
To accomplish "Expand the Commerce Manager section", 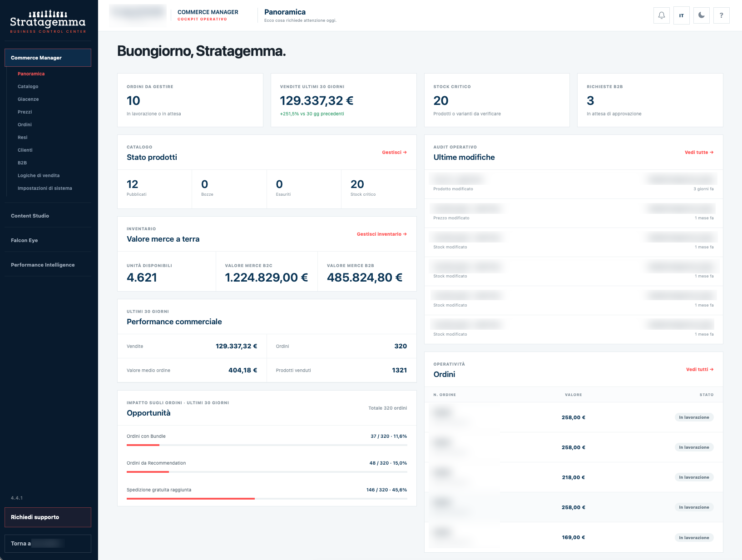I will click(48, 58).
